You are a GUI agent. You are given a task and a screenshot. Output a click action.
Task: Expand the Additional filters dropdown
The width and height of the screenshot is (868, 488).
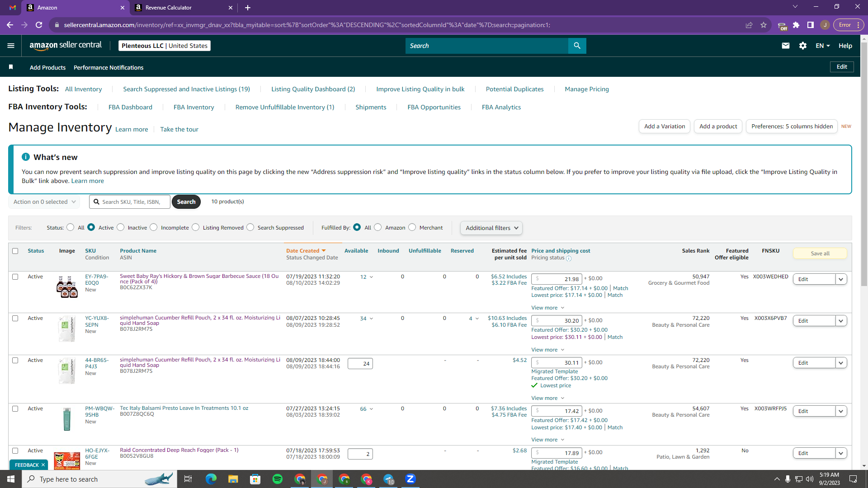point(491,228)
